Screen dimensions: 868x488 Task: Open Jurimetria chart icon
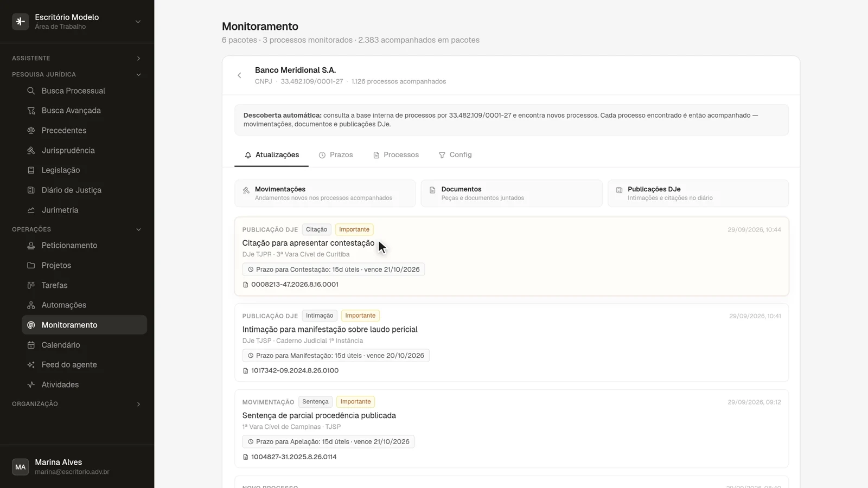coord(31,210)
